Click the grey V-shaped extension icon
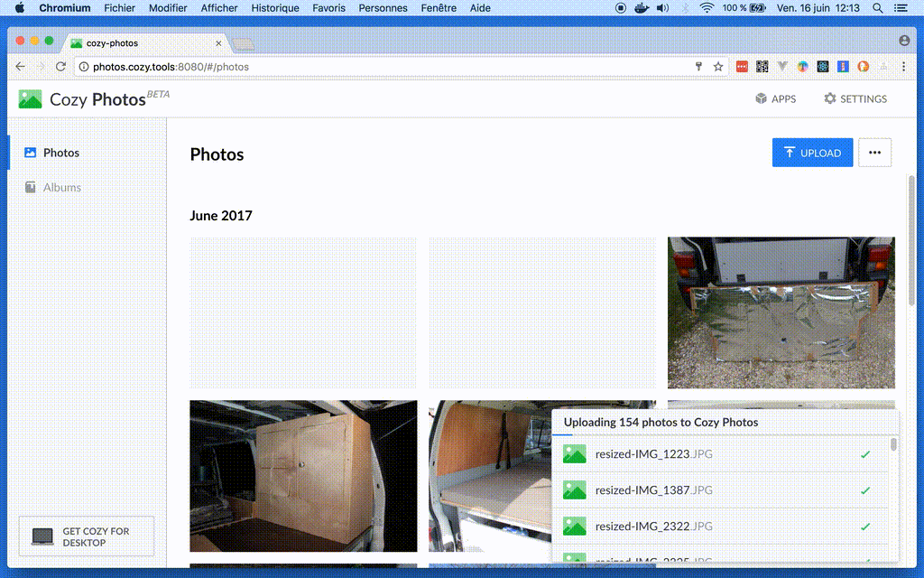Screen dimensions: 924x578 coord(782,67)
